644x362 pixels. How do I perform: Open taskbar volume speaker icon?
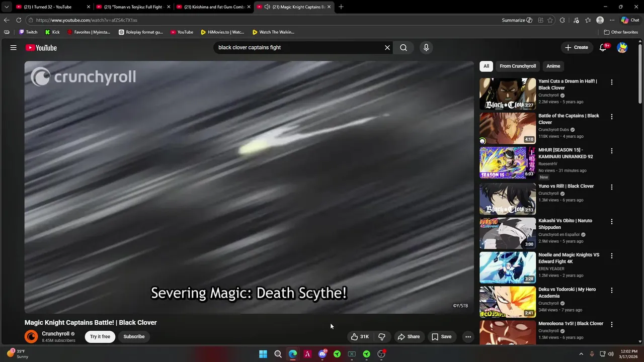(611, 354)
